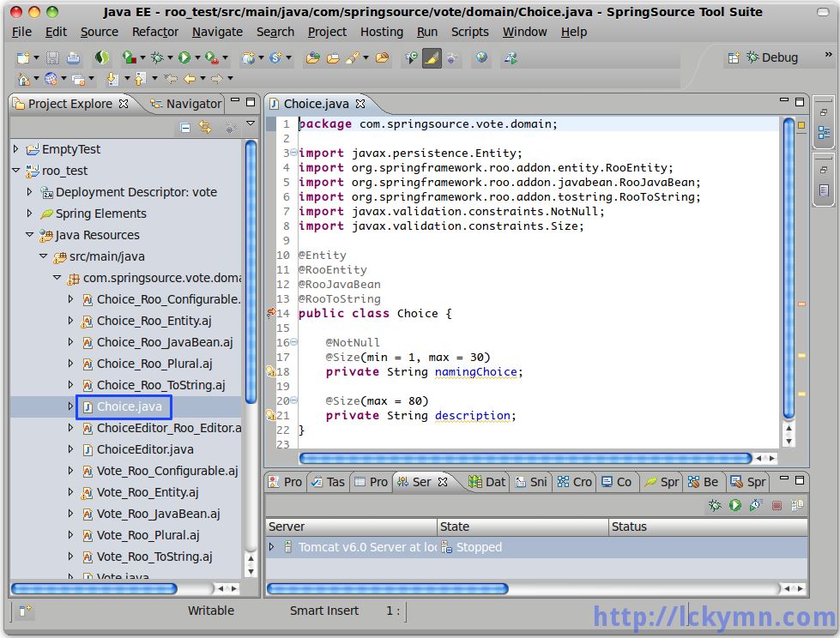Switch to the Tas (Tasks) tab
The height and width of the screenshot is (638, 840).
(328, 482)
